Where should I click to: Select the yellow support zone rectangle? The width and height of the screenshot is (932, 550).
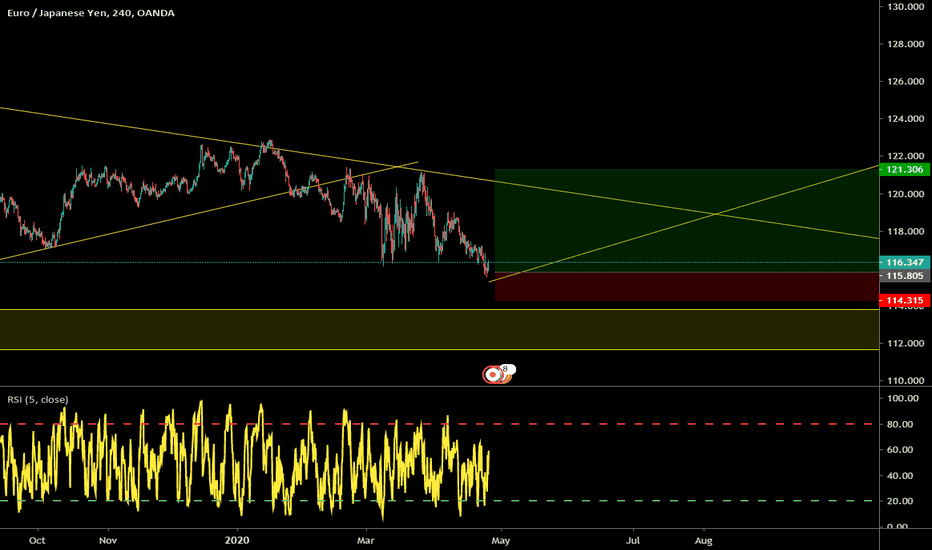[439, 329]
